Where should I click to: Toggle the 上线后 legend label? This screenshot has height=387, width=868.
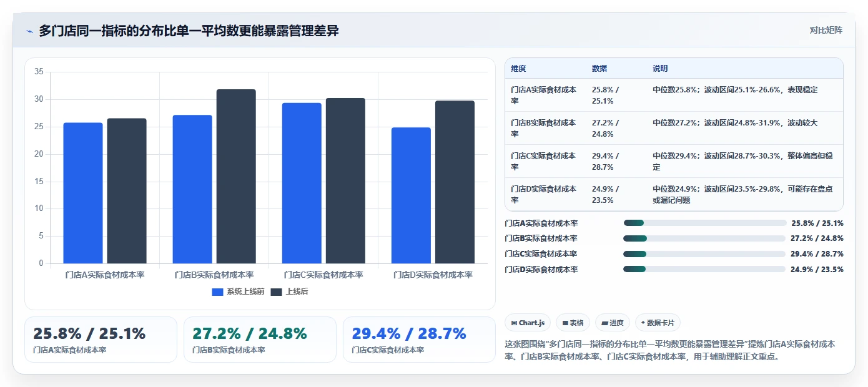point(297,291)
